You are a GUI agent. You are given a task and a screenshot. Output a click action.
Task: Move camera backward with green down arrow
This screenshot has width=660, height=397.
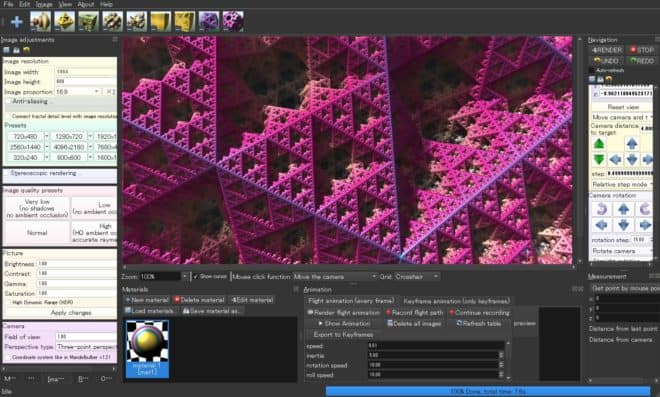pyautogui.click(x=599, y=160)
